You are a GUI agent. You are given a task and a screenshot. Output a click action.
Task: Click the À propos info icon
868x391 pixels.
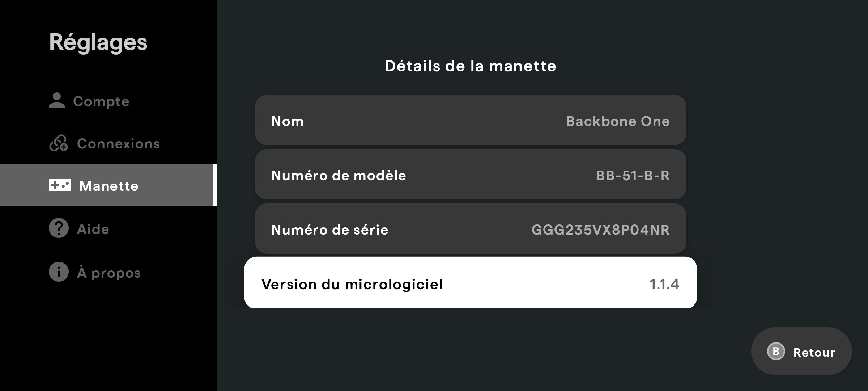[x=59, y=272]
